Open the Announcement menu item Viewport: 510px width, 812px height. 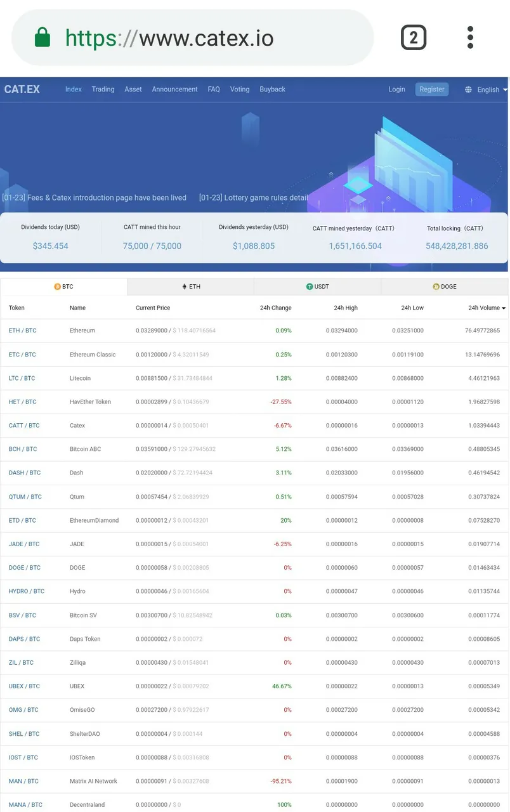pyautogui.click(x=174, y=89)
